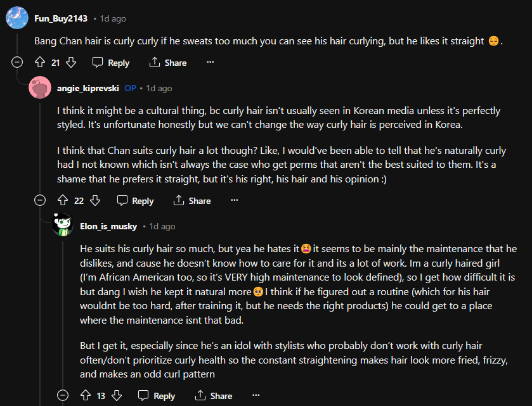This screenshot has height=406, width=532.
Task: Upvote angie_kiprevski's reply
Action: (62, 201)
